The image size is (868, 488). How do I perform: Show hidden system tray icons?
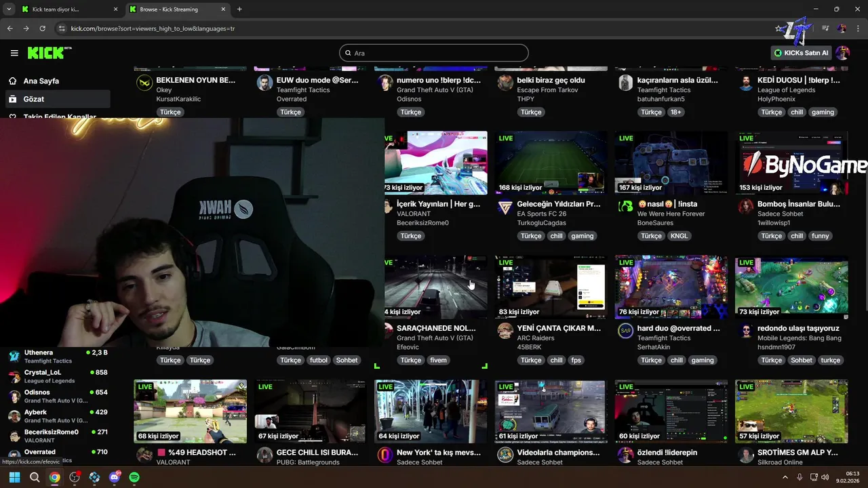pos(785,477)
